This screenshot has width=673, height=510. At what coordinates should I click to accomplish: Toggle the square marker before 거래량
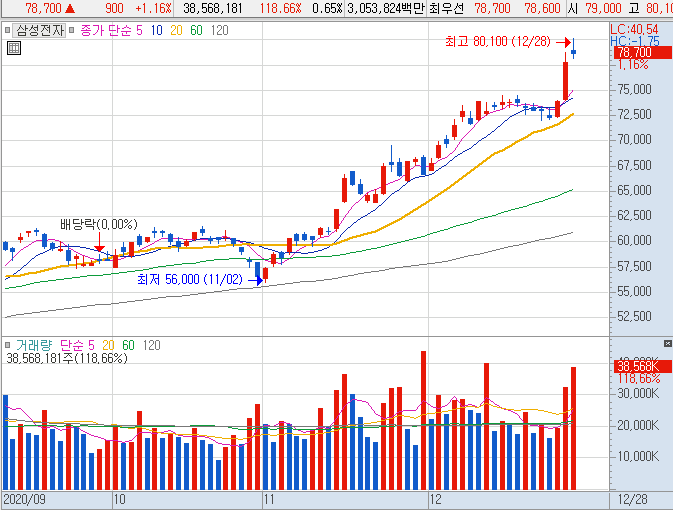click(x=7, y=345)
